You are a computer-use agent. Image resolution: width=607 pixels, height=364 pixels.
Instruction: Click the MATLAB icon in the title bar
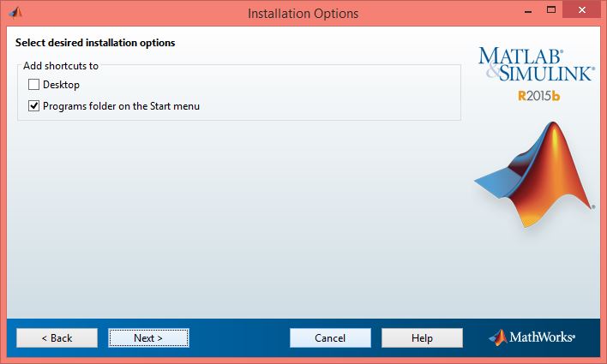pyautogui.click(x=15, y=13)
